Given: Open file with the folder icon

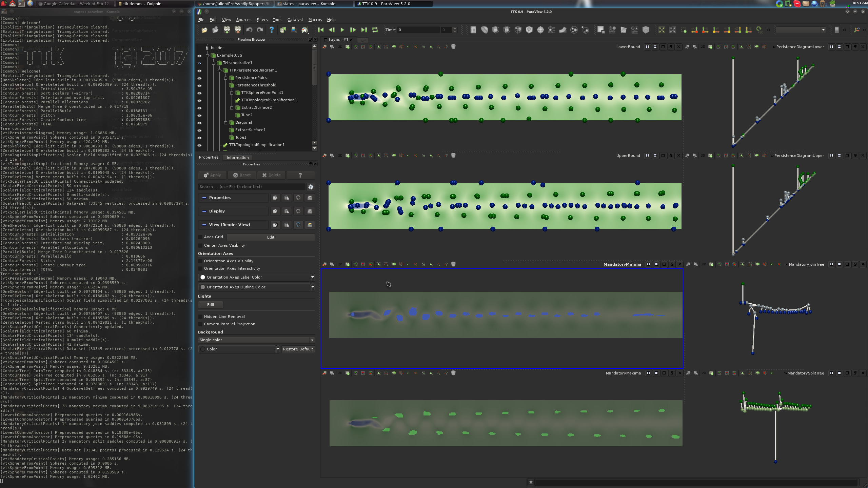Looking at the screenshot, I should [204, 30].
